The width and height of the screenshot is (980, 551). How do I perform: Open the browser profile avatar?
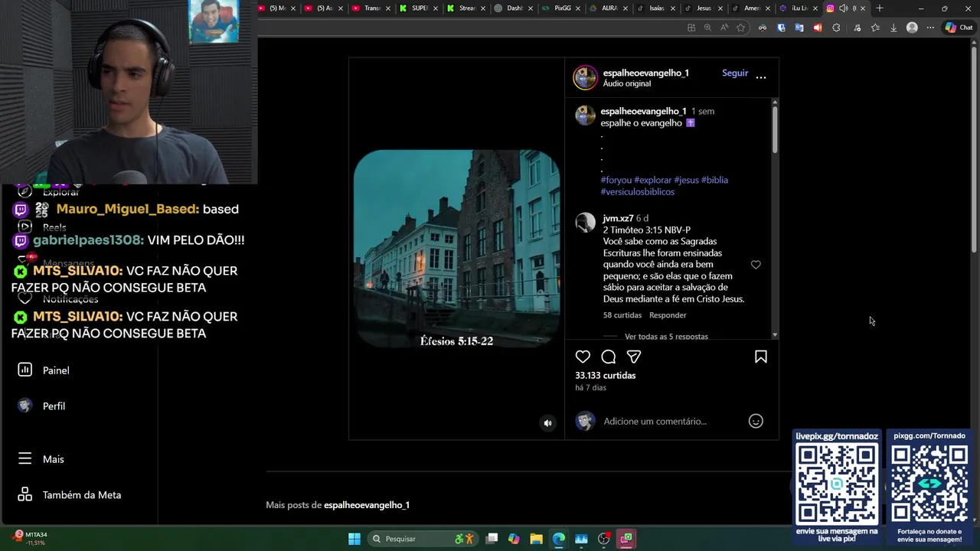912,28
